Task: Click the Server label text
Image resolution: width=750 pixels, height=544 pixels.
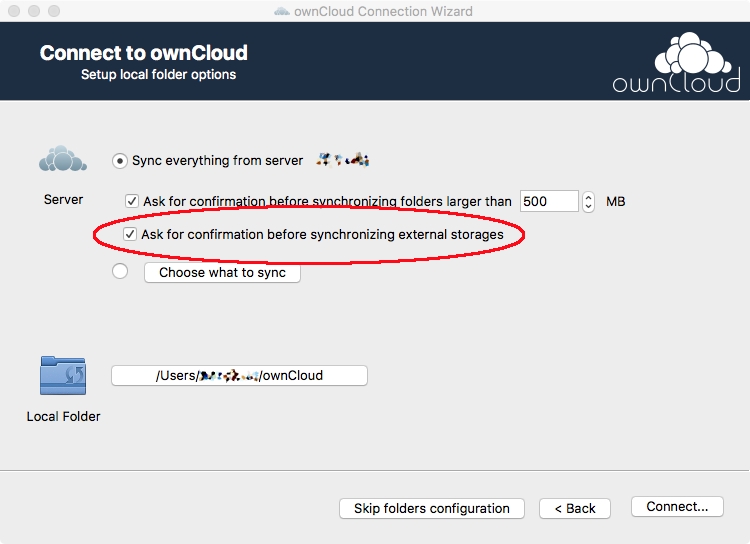Action: (63, 200)
